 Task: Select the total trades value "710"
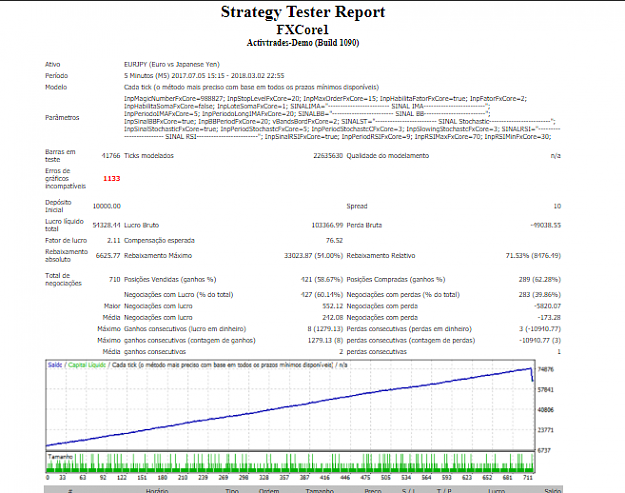tap(115, 280)
